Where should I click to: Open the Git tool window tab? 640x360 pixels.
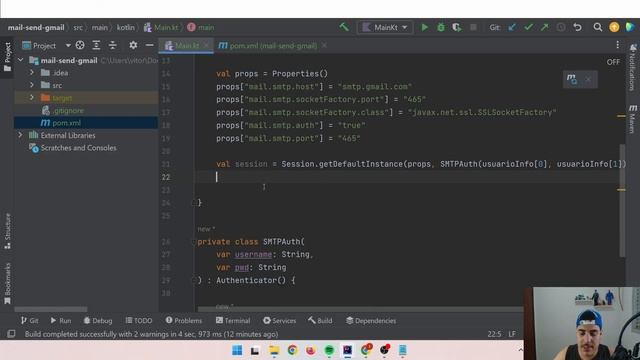pyautogui.click(x=29, y=321)
